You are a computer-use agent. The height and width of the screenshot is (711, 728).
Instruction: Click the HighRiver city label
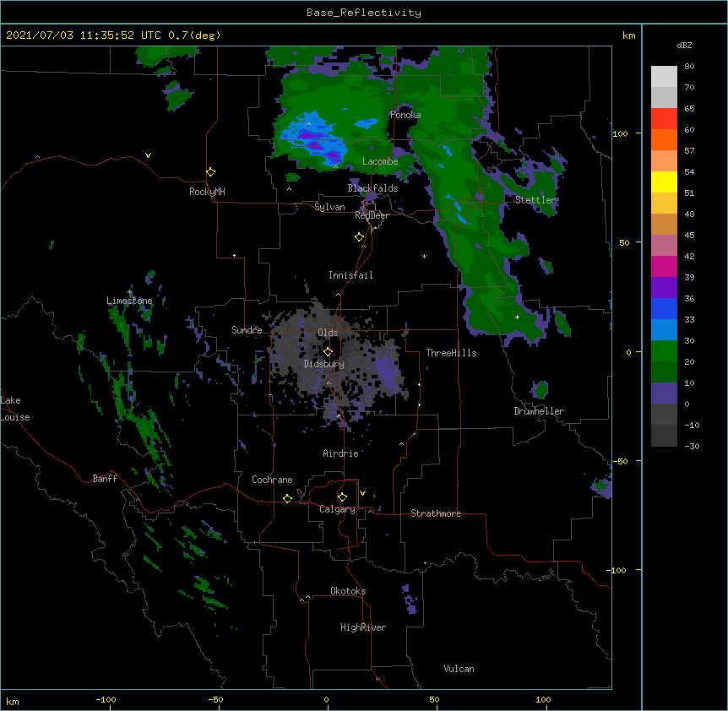(x=363, y=627)
